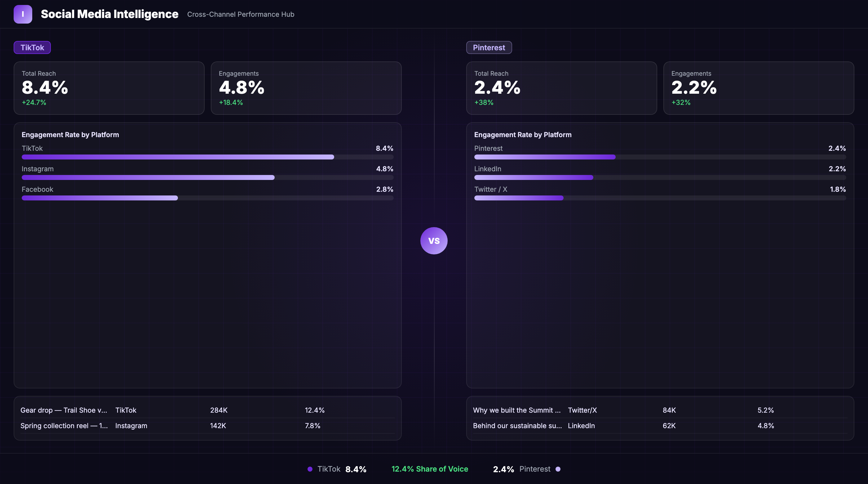Viewport: 868px width, 484px height.
Task: Click the LinkedIn label above its bar
Action: point(488,169)
